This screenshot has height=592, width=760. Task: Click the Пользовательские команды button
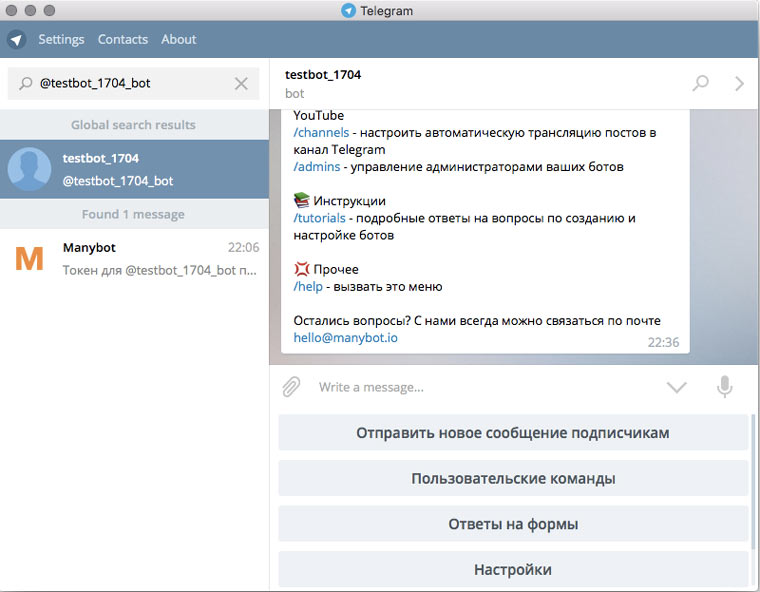coord(513,478)
